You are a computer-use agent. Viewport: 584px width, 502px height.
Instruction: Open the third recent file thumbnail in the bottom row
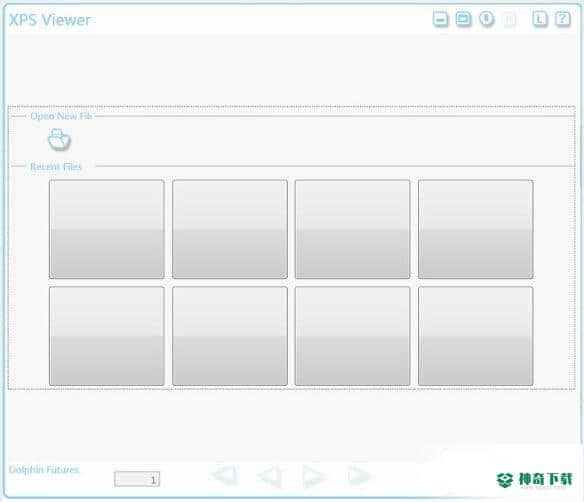[x=352, y=336]
